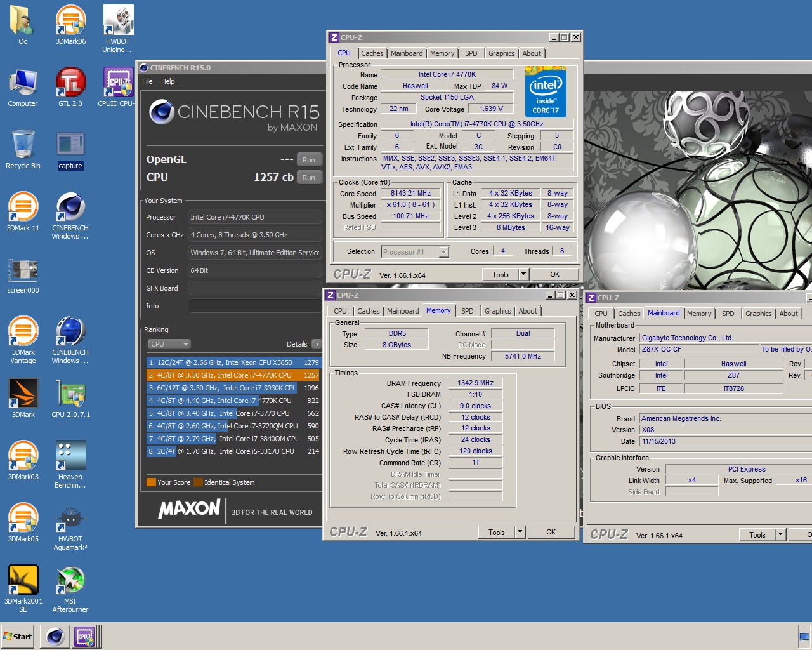Select the highlighted i7-4770K 1257 ranking row
Viewport: 812px width, 650px height.
pyautogui.click(x=233, y=375)
